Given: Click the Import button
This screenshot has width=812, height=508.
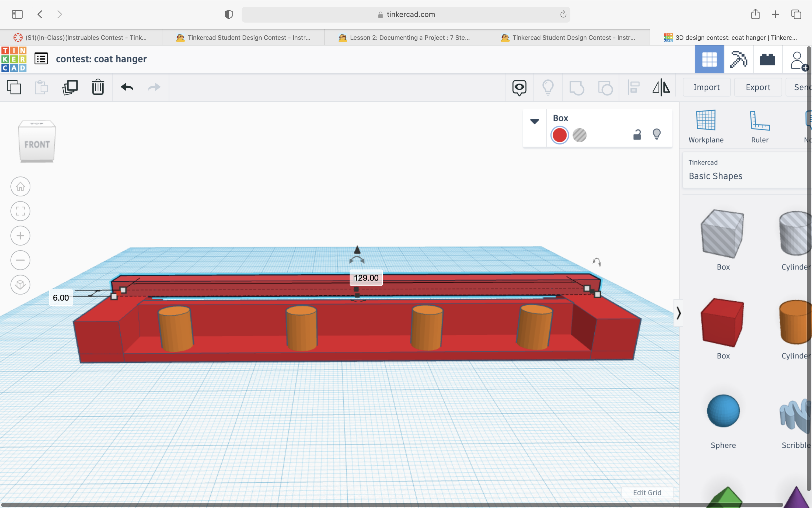Looking at the screenshot, I should [706, 87].
